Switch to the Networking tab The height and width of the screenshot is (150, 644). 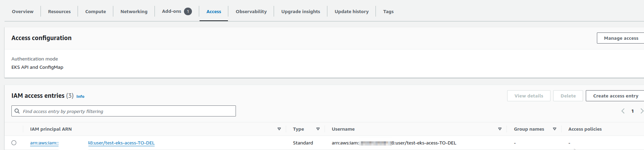(x=134, y=11)
